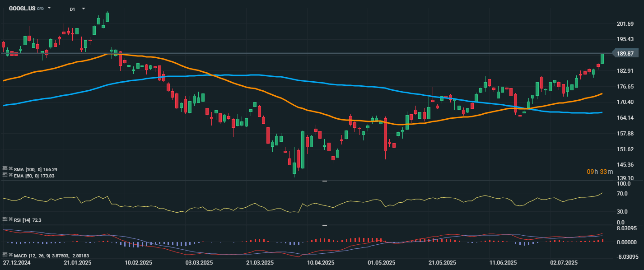Click the 27.12.2024 date label

pos(16,262)
